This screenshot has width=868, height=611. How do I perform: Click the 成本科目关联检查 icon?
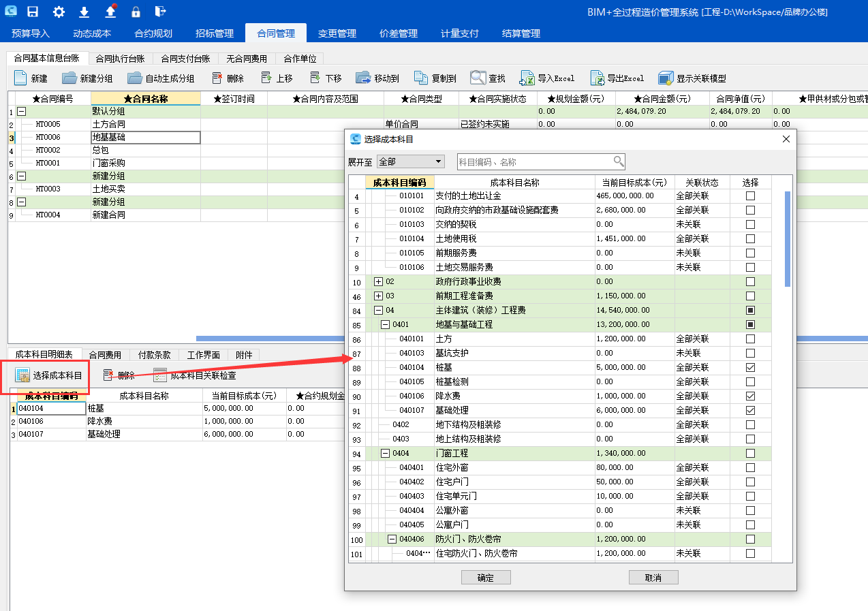160,375
